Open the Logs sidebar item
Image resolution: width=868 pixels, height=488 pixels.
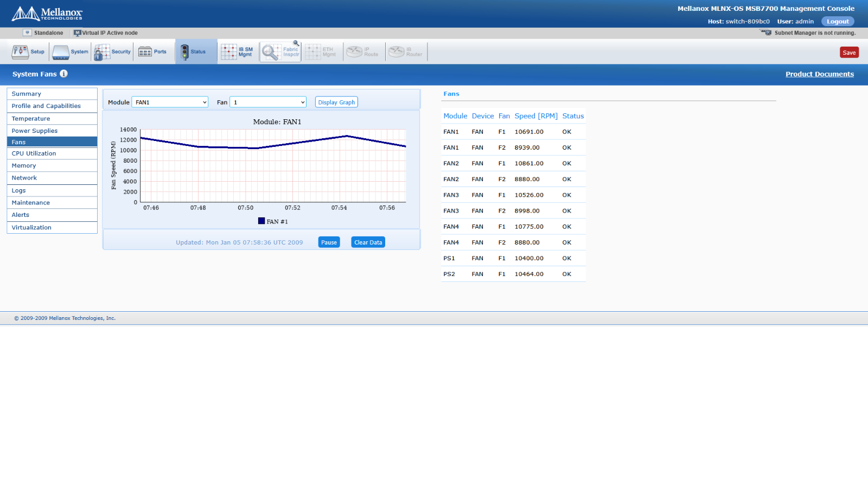(x=52, y=191)
